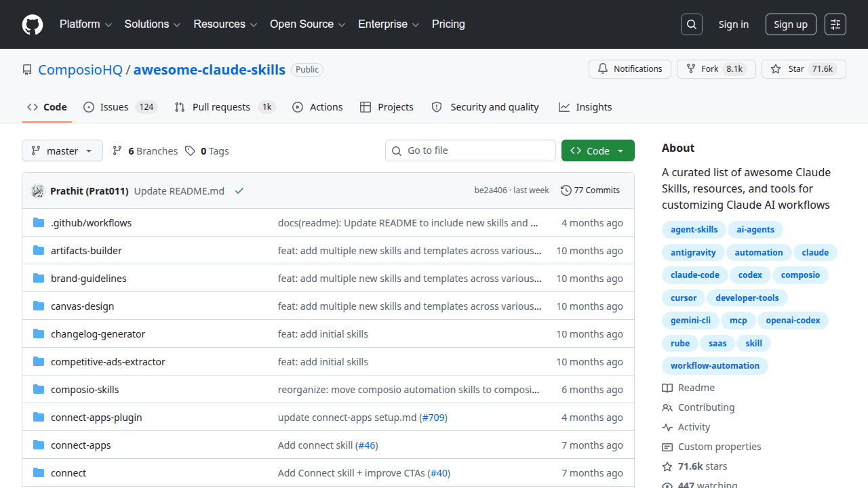Focus the Go to file field
868x488 pixels.
(471, 150)
